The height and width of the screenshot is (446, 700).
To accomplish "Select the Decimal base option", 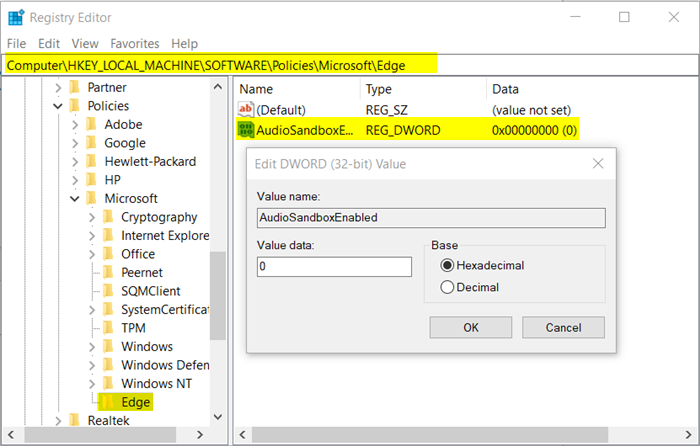I will pos(446,287).
